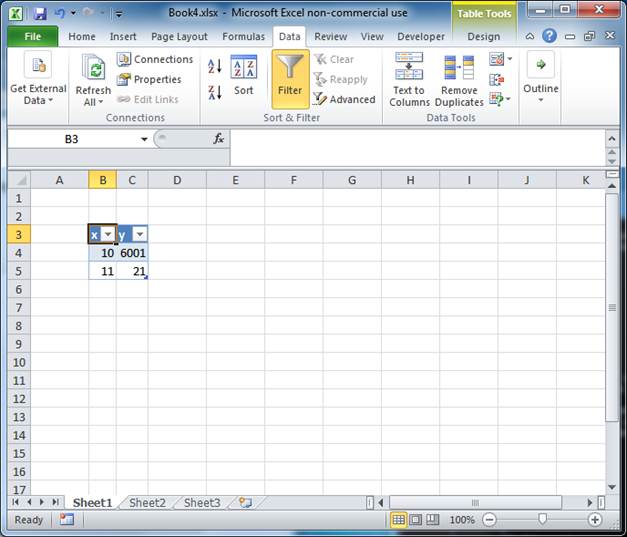This screenshot has width=627, height=537.
Task: Click Advanced filter option
Action: tap(344, 99)
